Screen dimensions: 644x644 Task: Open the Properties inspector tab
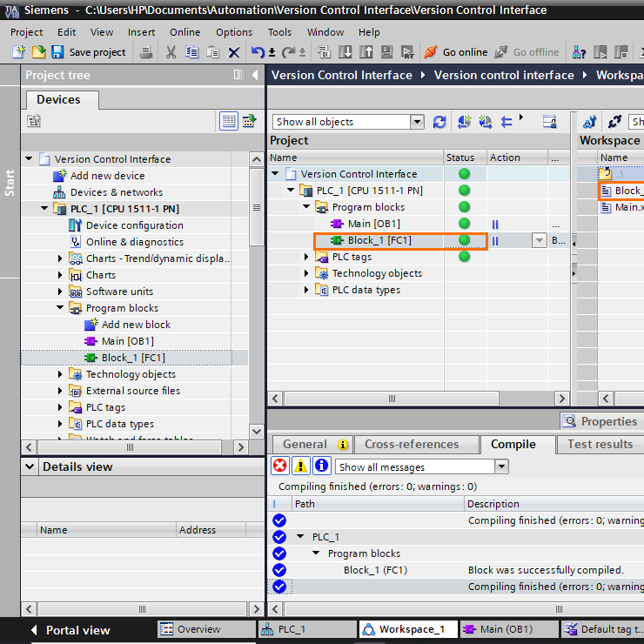(601, 421)
